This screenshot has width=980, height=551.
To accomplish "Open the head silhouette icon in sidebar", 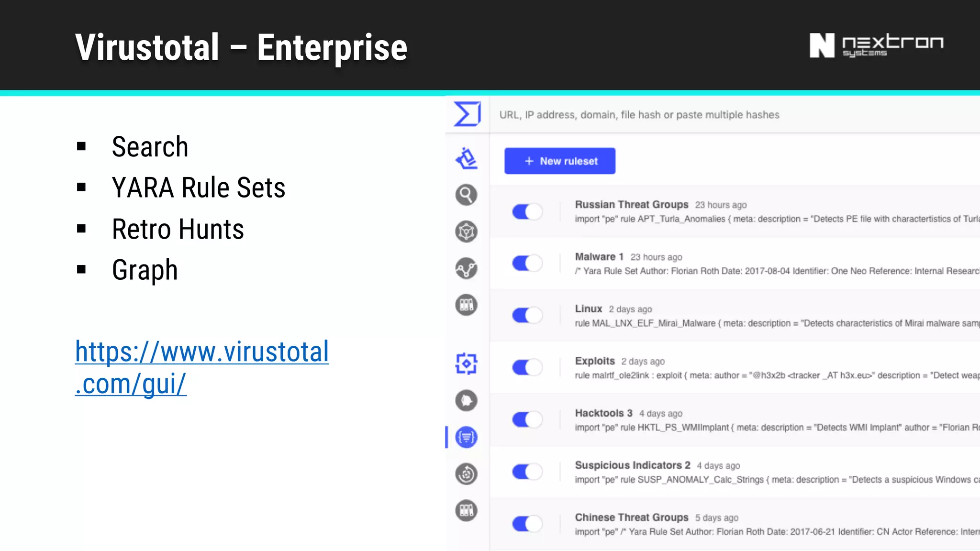I will [466, 400].
